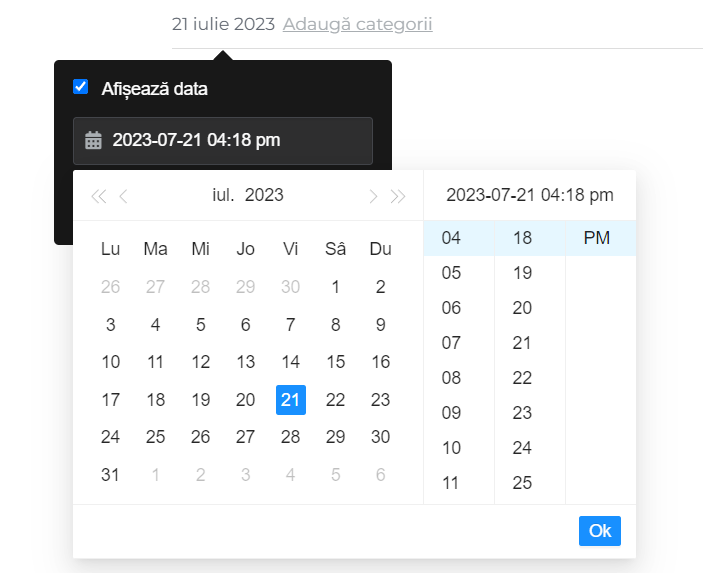Open the month selector iul.
703x573 pixels.
pyautogui.click(x=223, y=195)
